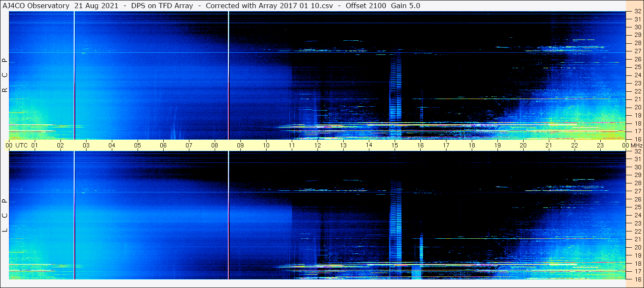Image resolution: width=644 pixels, height=288 pixels.
Task: Select hour 10 on the UTC axis
Action: coord(266,145)
